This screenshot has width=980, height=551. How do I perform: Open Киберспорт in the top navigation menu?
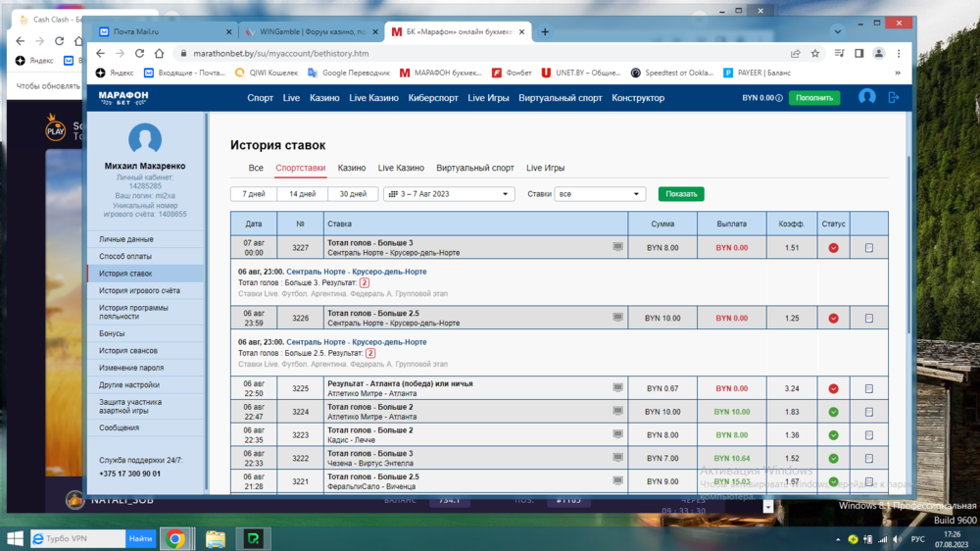(433, 98)
